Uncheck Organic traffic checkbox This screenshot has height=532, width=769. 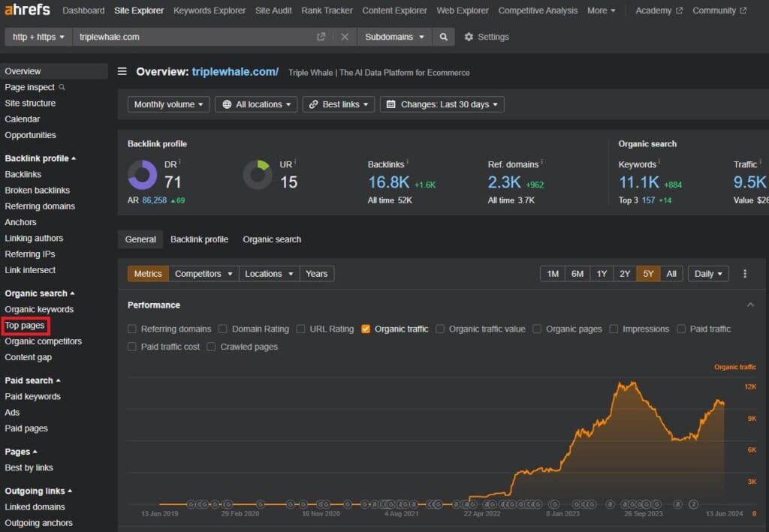(366, 329)
